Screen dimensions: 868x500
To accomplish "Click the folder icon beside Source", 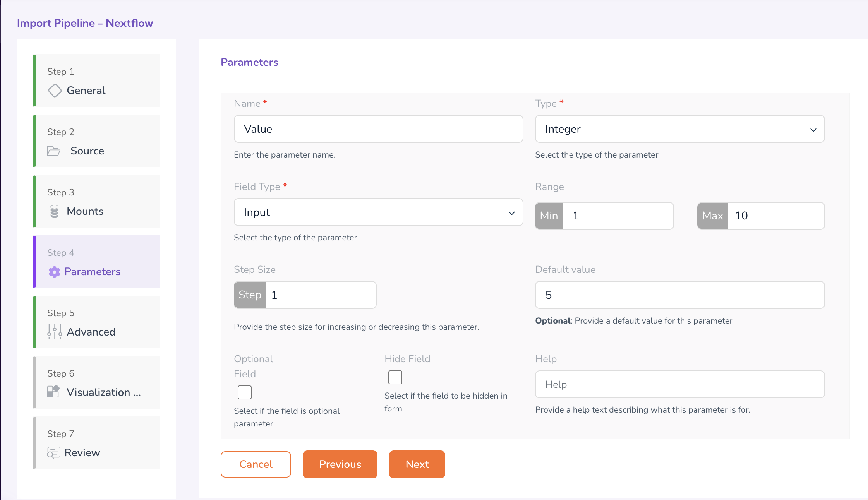I will tap(54, 151).
